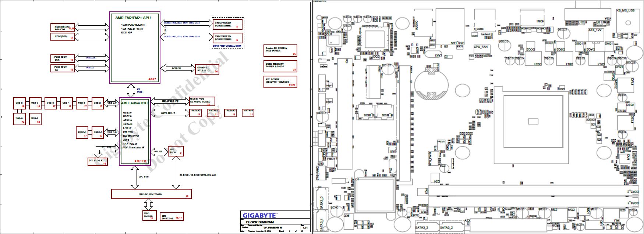Click the PCIE SLOT 1X block
The height and width of the screenshot is (234, 644).
63,68
